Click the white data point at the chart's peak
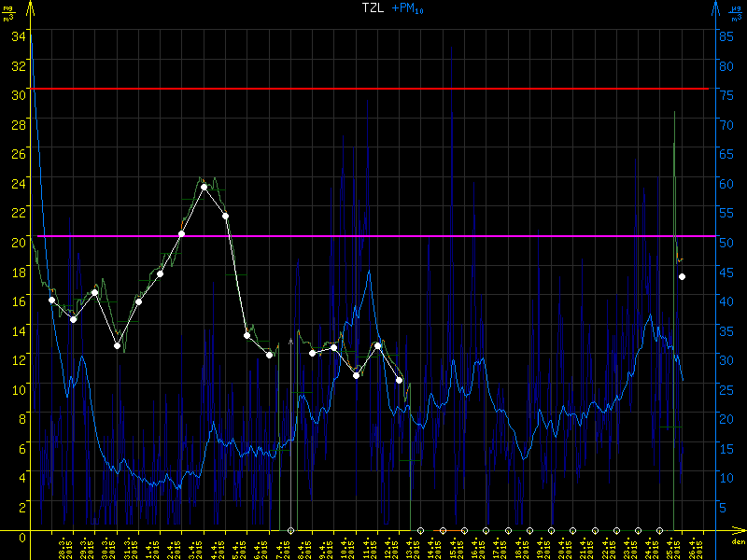Screen dimensions: 747x560 coord(204,188)
